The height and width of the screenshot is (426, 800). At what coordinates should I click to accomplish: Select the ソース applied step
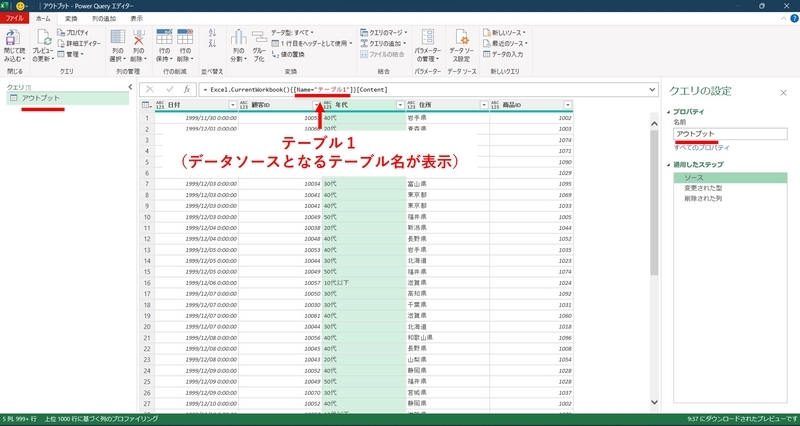(730, 178)
